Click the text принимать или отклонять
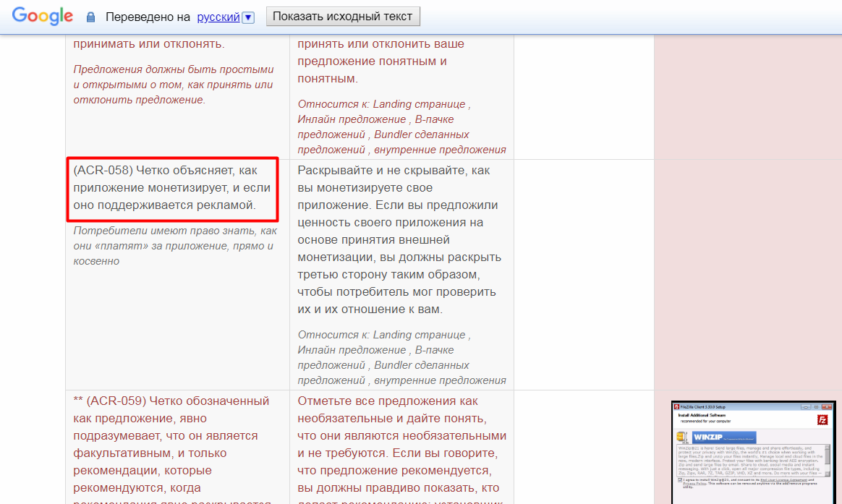The image size is (842, 504). point(149,44)
